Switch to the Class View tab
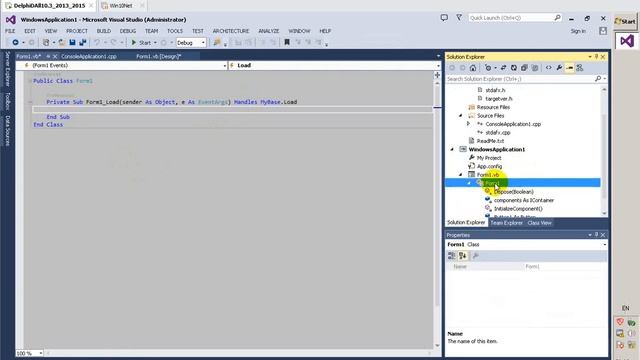Screen dimensions: 640x360 tap(539, 223)
